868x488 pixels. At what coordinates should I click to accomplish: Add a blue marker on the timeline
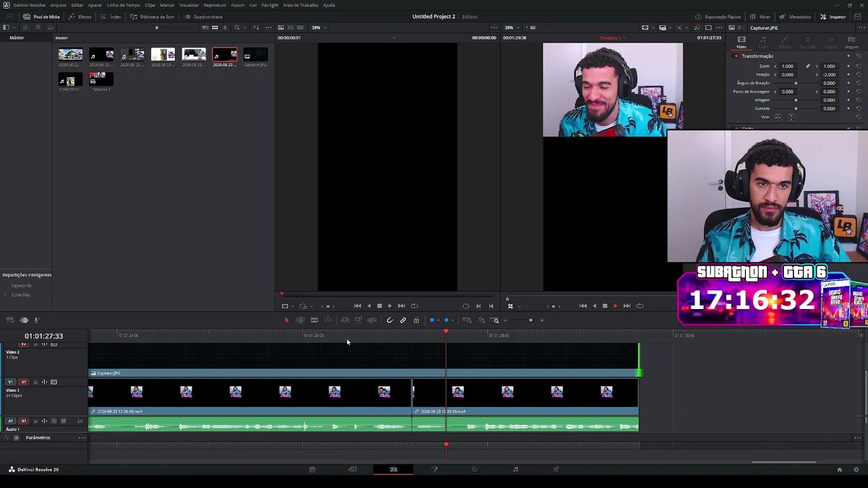(446, 320)
